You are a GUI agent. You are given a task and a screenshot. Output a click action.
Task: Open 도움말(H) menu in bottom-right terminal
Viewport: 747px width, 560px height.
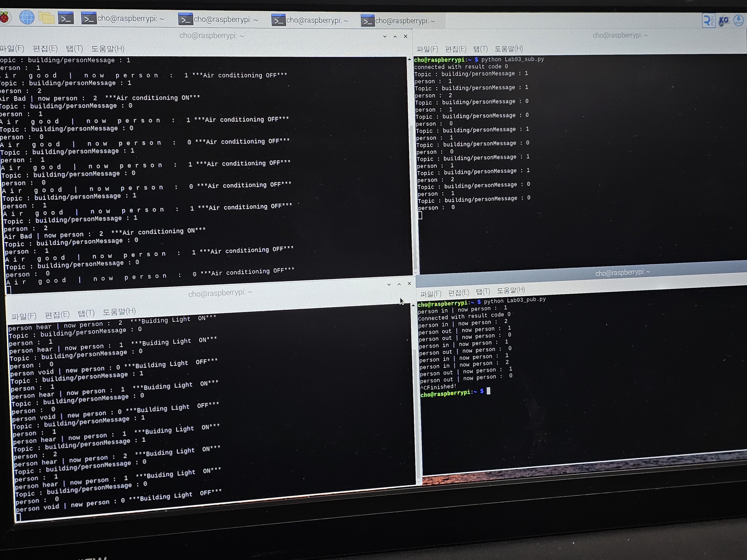[511, 290]
